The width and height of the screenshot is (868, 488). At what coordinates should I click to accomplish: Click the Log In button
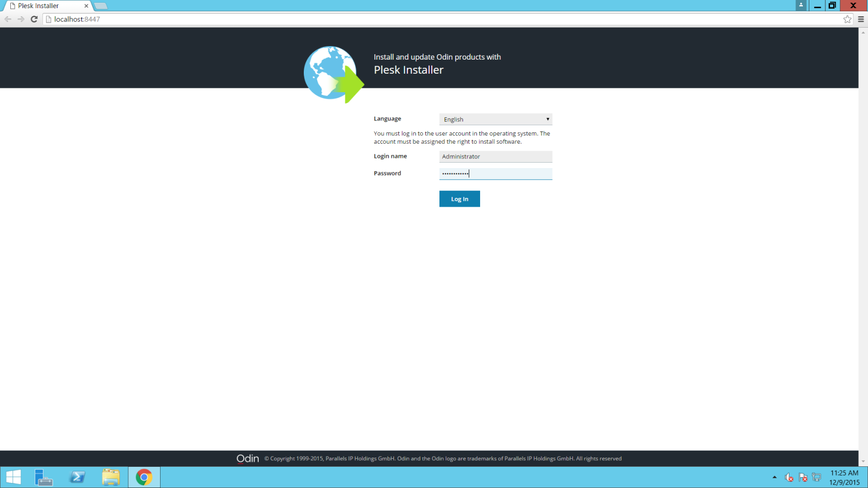point(459,199)
